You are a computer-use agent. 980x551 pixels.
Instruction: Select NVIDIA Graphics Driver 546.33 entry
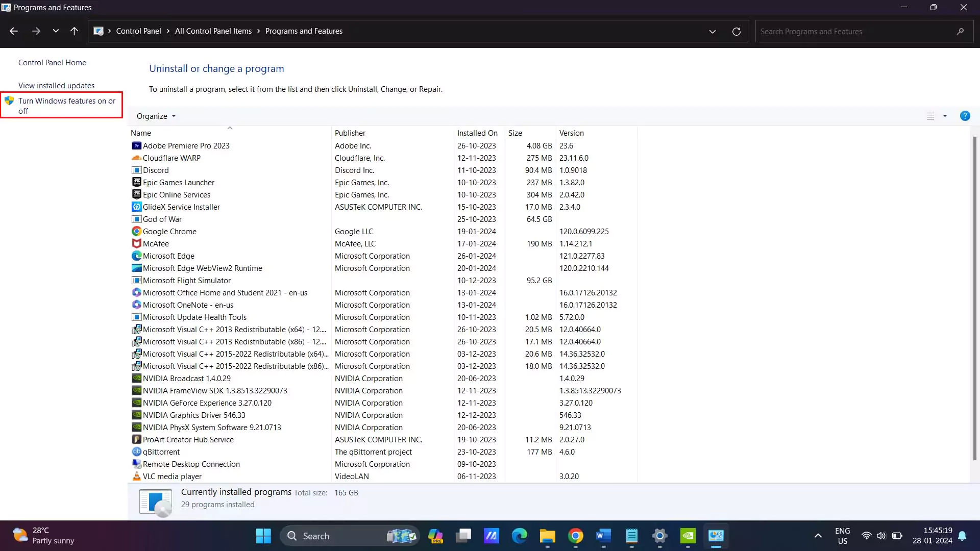click(194, 415)
